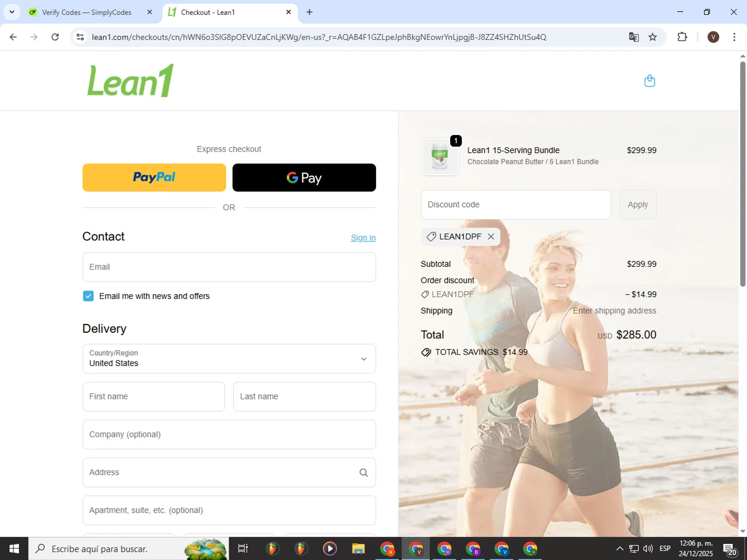Go forward to the next page
The height and width of the screenshot is (560, 747).
pos(34,37)
